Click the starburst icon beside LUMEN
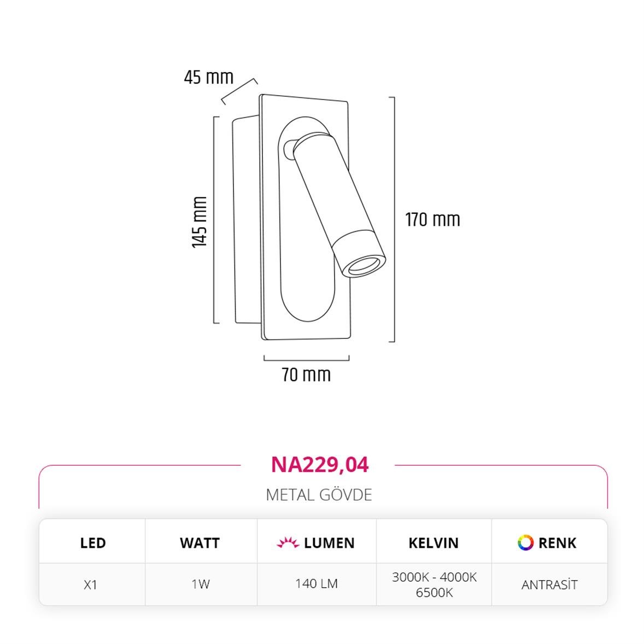 (288, 543)
